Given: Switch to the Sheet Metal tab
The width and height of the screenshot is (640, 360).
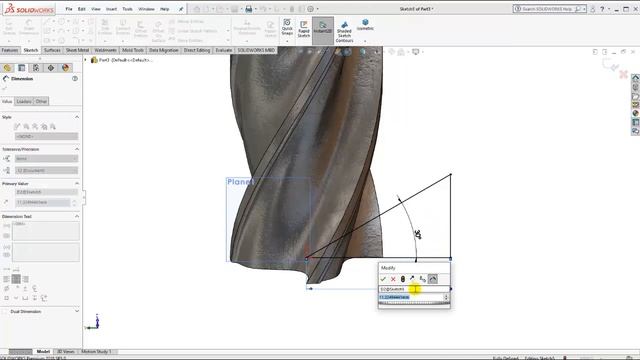Looking at the screenshot, I should (x=77, y=50).
